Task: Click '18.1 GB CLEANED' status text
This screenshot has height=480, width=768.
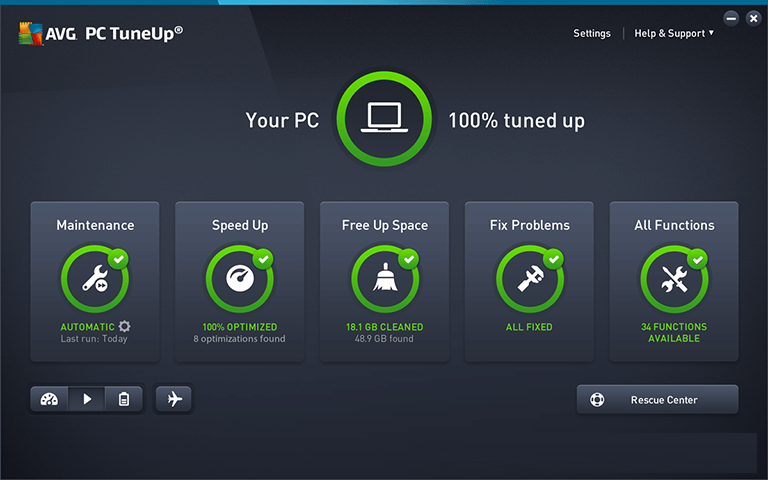Action: [385, 327]
